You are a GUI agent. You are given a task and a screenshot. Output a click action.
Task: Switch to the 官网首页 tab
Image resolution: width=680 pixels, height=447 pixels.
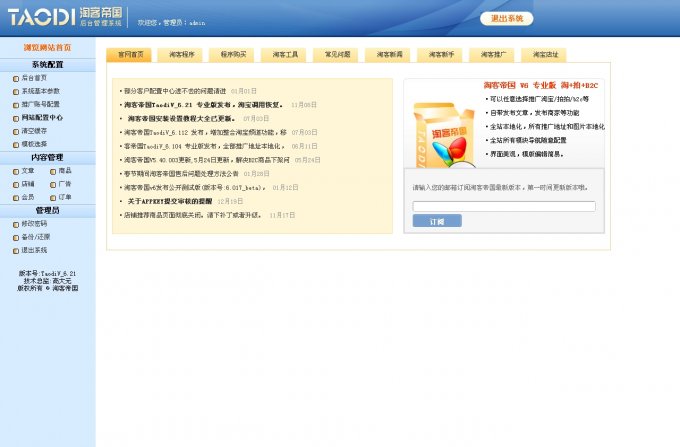point(129,55)
